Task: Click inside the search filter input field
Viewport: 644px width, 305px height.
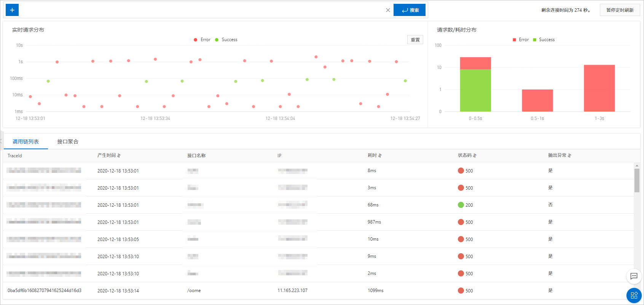Action: (202, 10)
